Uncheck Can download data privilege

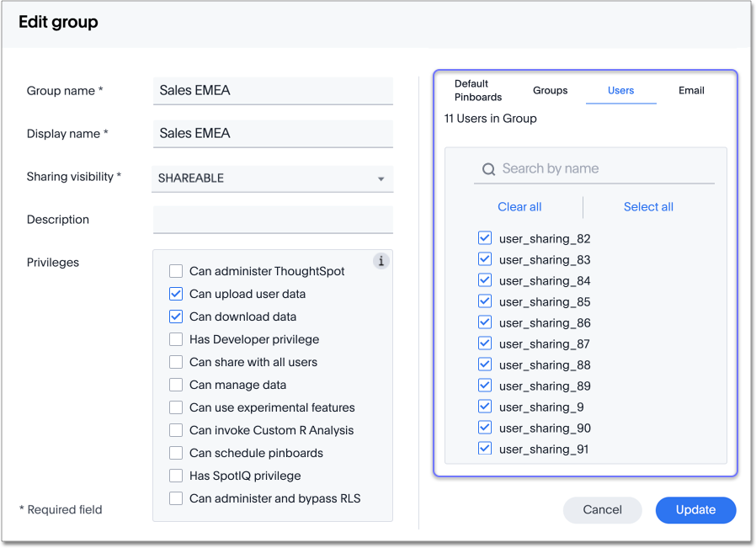pos(176,317)
